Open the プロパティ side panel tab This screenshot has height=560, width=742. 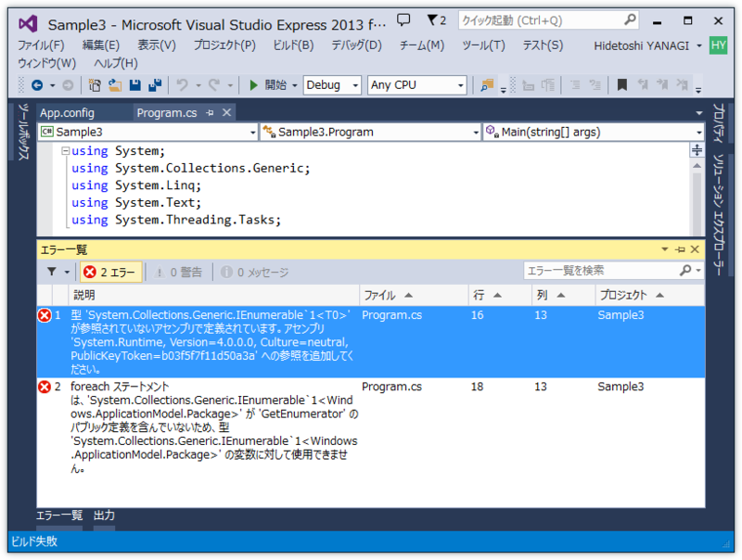tap(718, 124)
